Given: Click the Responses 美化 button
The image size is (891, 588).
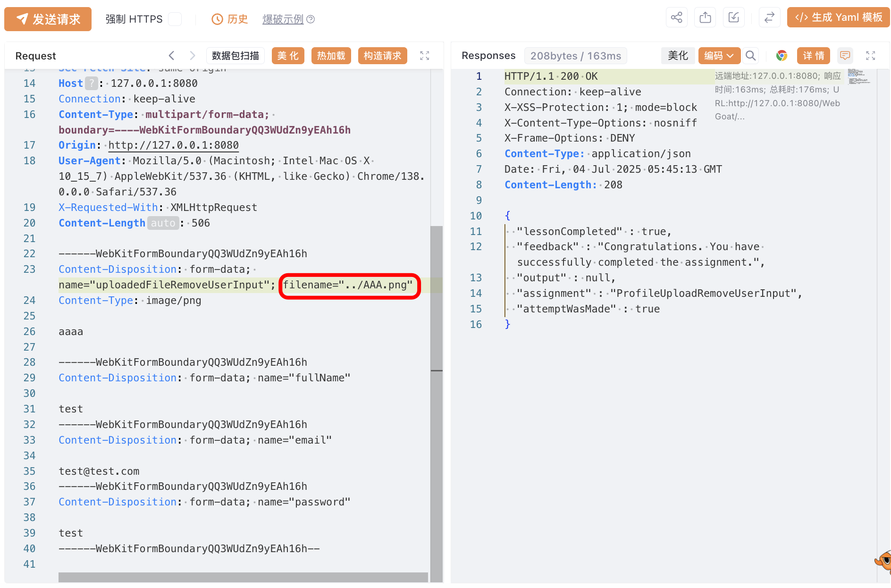Looking at the screenshot, I should (x=678, y=56).
